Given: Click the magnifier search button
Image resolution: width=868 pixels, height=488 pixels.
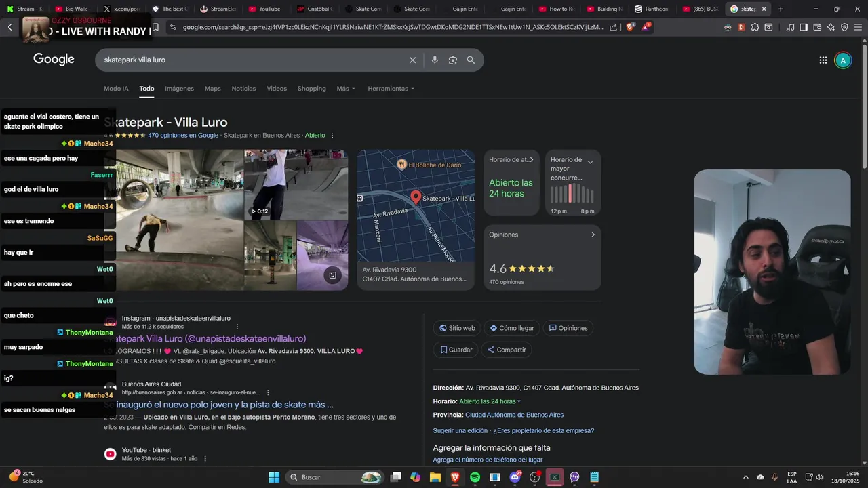Looking at the screenshot, I should coord(471,60).
